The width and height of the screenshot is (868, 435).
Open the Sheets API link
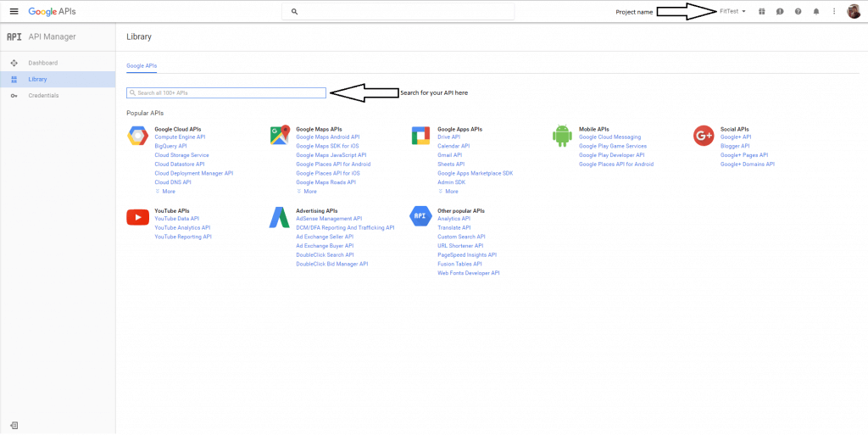pyautogui.click(x=451, y=165)
